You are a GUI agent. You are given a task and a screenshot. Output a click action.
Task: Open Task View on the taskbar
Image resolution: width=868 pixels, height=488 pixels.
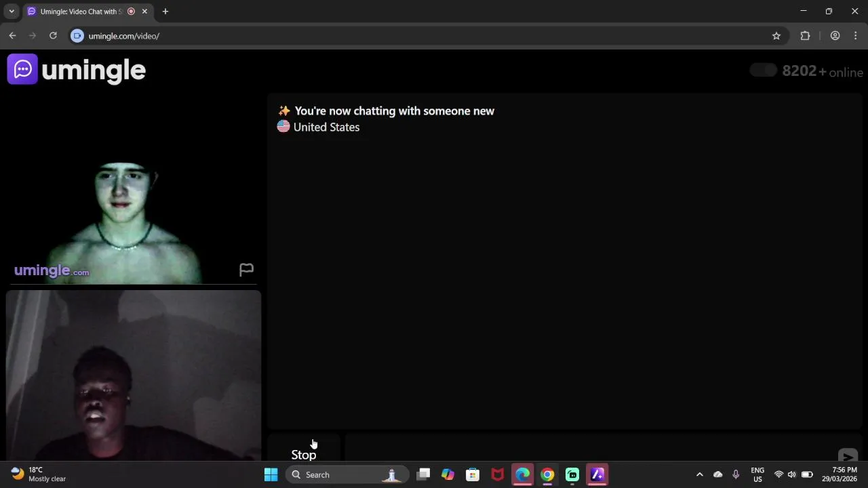tap(423, 474)
